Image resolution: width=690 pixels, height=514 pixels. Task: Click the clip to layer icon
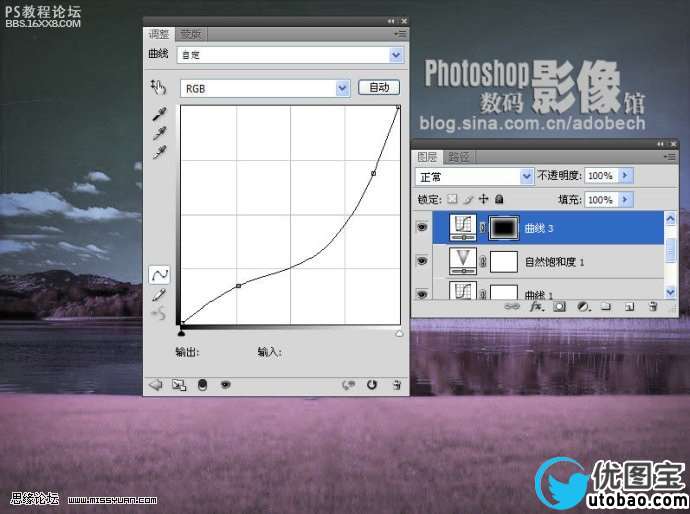(x=202, y=385)
